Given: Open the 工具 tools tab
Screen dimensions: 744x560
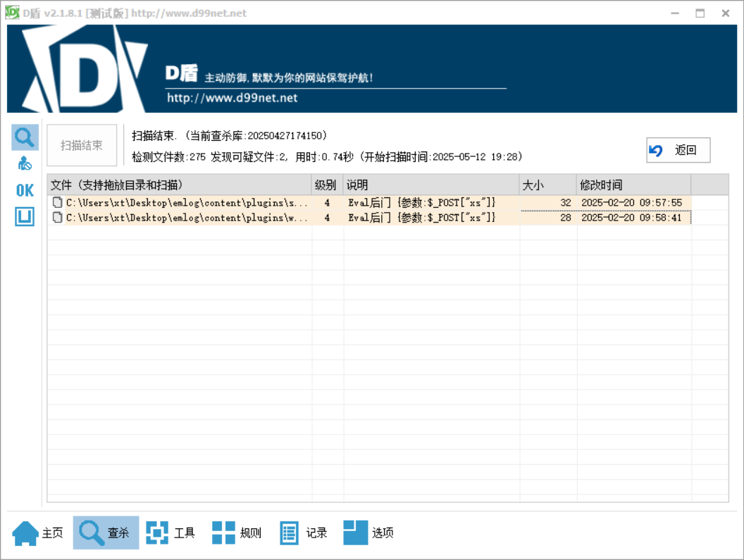Looking at the screenshot, I should [x=170, y=533].
